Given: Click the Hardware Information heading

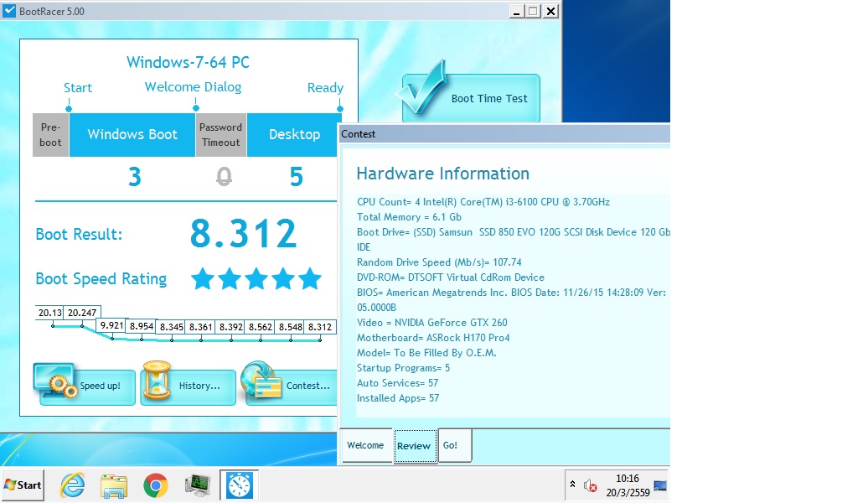Looking at the screenshot, I should [x=443, y=174].
